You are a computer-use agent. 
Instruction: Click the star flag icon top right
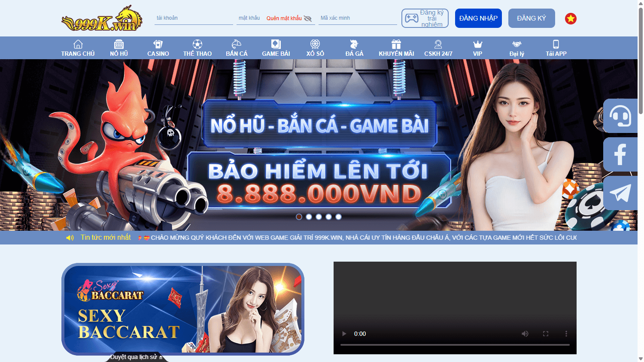pyautogui.click(x=571, y=18)
